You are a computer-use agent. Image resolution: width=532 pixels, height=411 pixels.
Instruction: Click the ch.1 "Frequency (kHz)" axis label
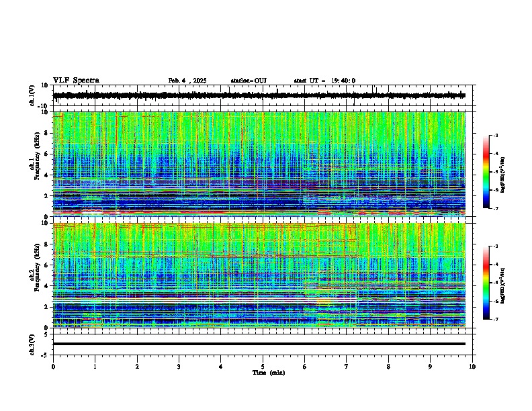tap(37, 156)
